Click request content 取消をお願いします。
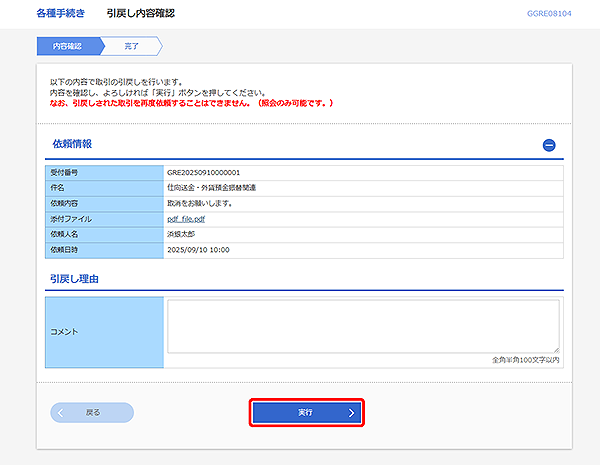The height and width of the screenshot is (465, 600). click(x=200, y=204)
